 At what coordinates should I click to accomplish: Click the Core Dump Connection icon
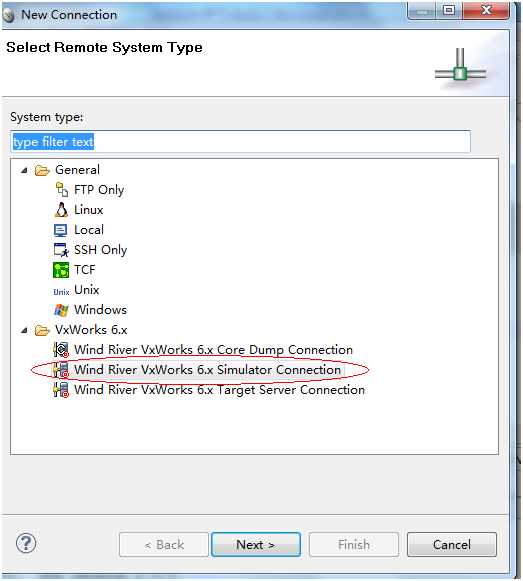[x=61, y=349]
